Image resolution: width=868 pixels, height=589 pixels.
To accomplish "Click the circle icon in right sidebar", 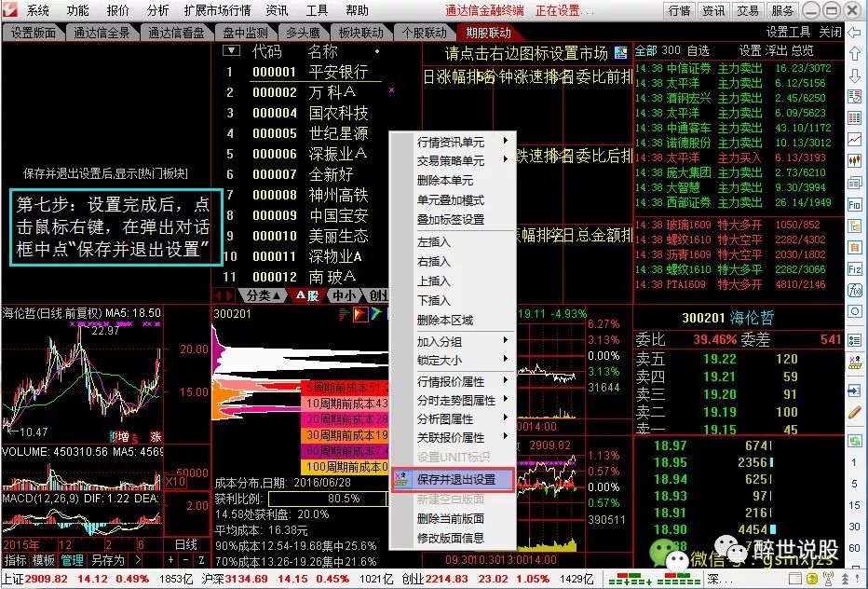I will tap(854, 312).
